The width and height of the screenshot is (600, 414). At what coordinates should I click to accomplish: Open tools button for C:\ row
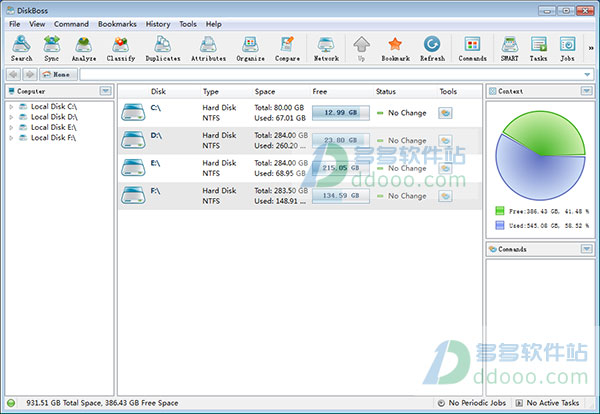pyautogui.click(x=445, y=113)
